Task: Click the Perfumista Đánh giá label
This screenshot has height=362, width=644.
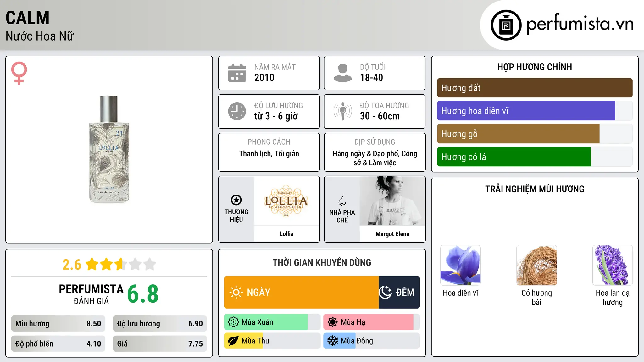Action: [91, 294]
